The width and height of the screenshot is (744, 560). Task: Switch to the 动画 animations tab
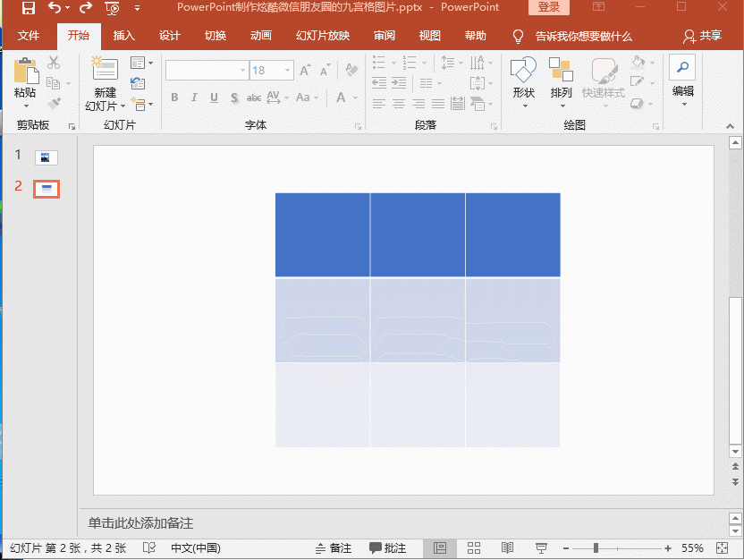[x=260, y=36]
